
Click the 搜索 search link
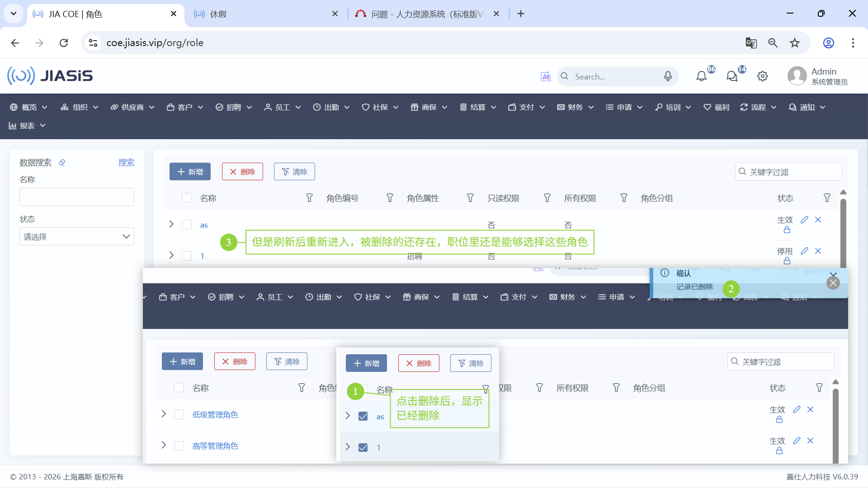(126, 162)
